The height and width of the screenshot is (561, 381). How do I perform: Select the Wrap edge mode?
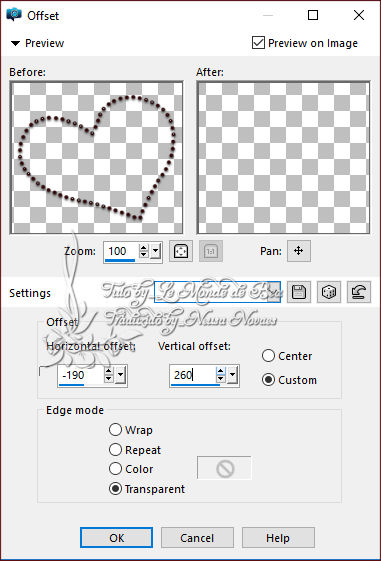point(115,430)
